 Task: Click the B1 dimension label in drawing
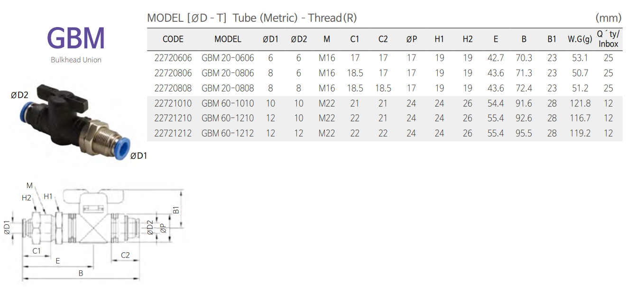point(176,209)
